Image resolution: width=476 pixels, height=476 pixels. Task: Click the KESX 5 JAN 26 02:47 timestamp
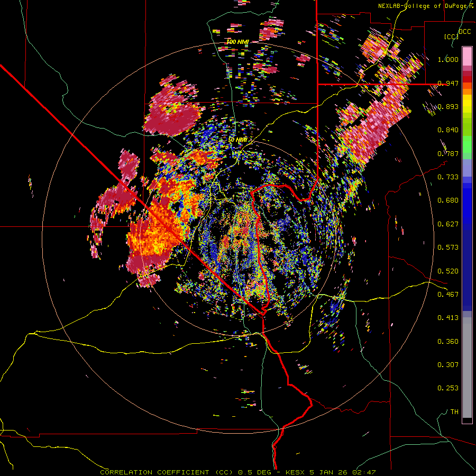click(x=331, y=472)
